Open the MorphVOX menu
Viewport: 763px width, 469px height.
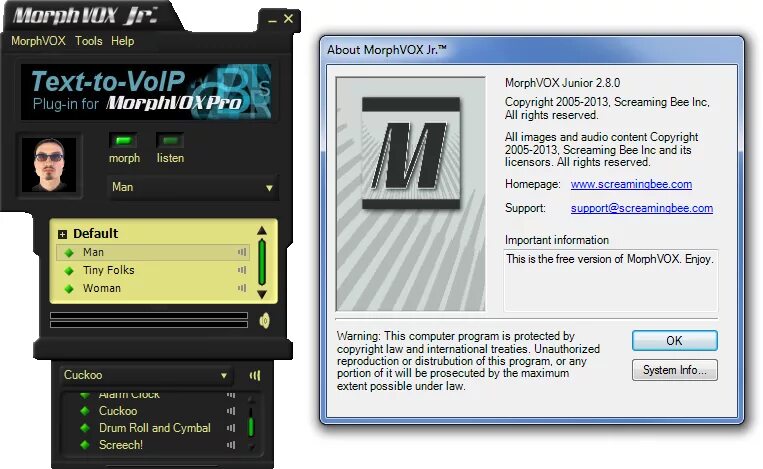tap(38, 41)
